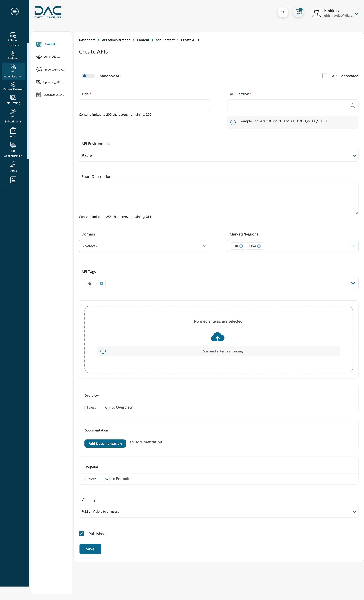Open the API Environment Staging dropdown

218,155
